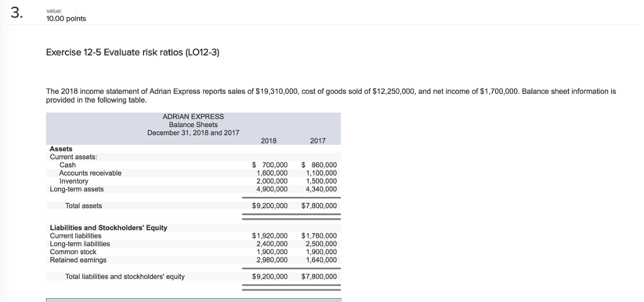Select total liabilities and equity 2018 value $9,200,000
Viewport: 644px width, 302px height.
click(269, 277)
